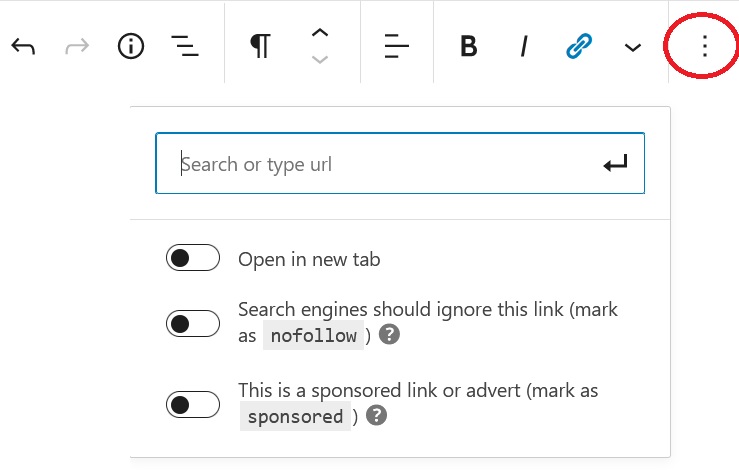The width and height of the screenshot is (739, 474).
Task: Click the blue link chain icon
Action: click(x=579, y=46)
